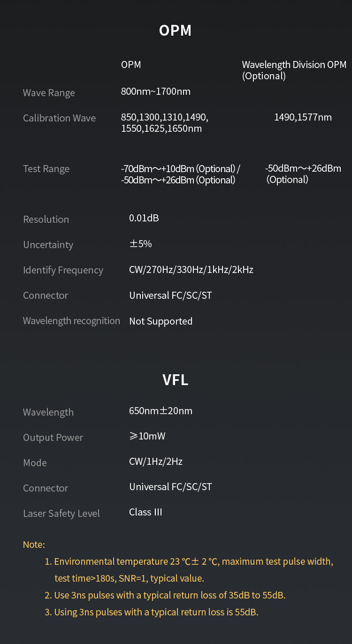Click the Wave Range row label
Image resolution: width=352 pixels, height=644 pixels.
(49, 93)
